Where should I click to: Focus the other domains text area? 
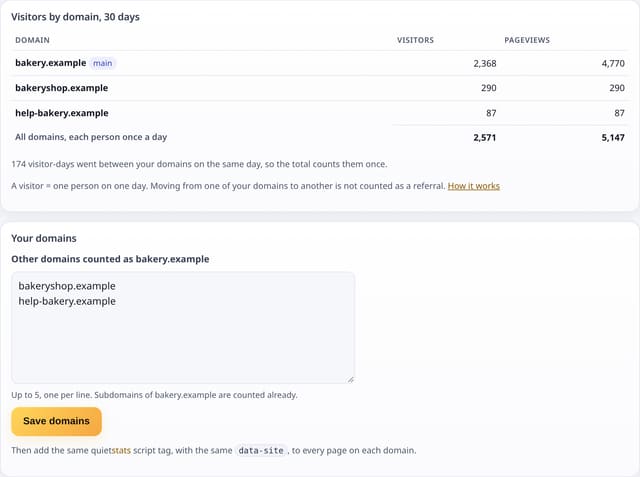[183, 328]
